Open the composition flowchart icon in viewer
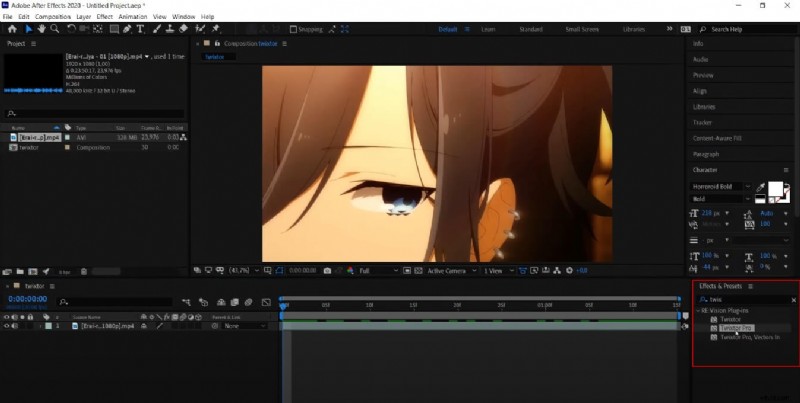The image size is (800, 403). click(x=557, y=271)
